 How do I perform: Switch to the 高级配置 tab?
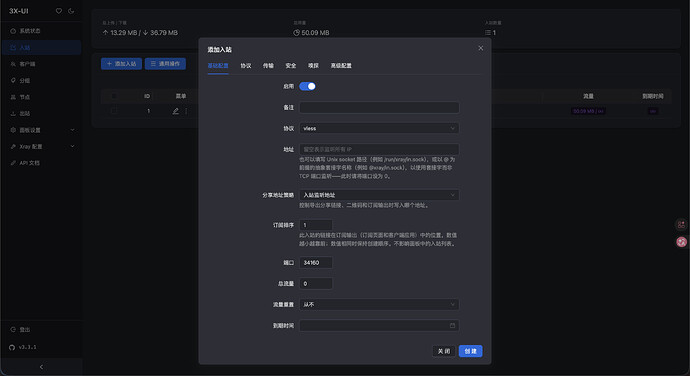(x=341, y=66)
